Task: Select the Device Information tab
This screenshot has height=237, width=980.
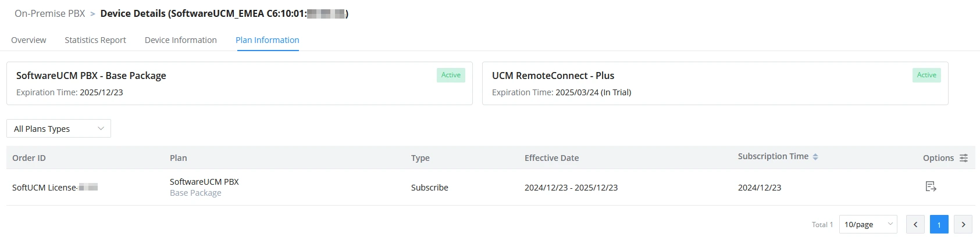Action: [x=181, y=40]
